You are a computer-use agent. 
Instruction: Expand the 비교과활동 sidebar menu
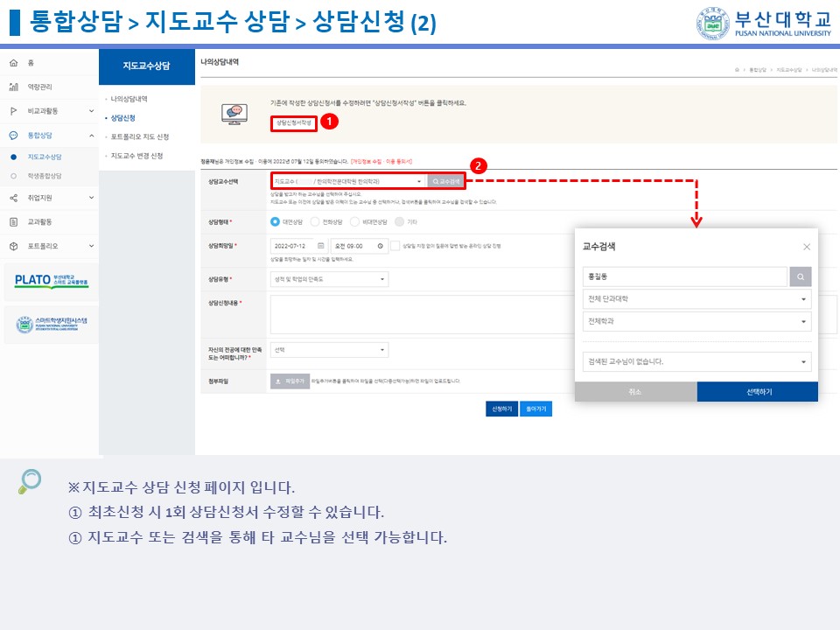(91, 111)
